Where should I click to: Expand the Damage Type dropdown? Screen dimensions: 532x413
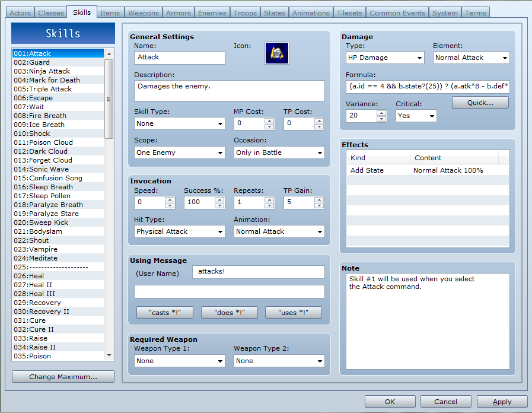[385, 58]
